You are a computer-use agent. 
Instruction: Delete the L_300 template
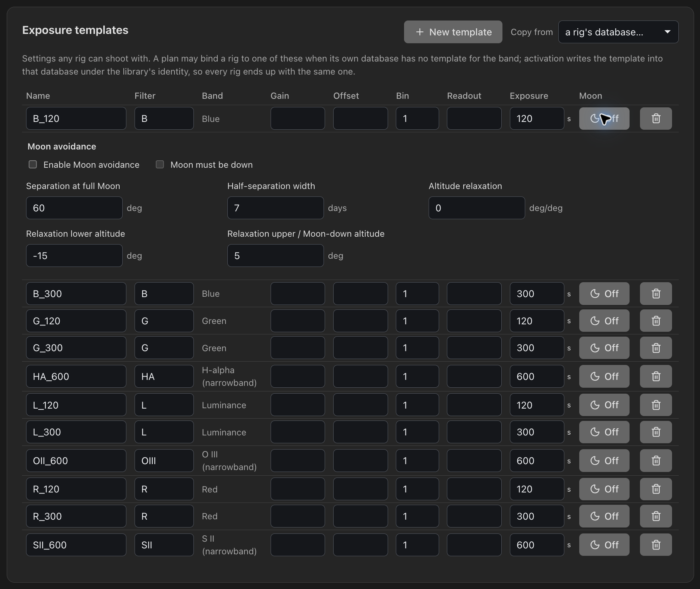[x=656, y=432]
